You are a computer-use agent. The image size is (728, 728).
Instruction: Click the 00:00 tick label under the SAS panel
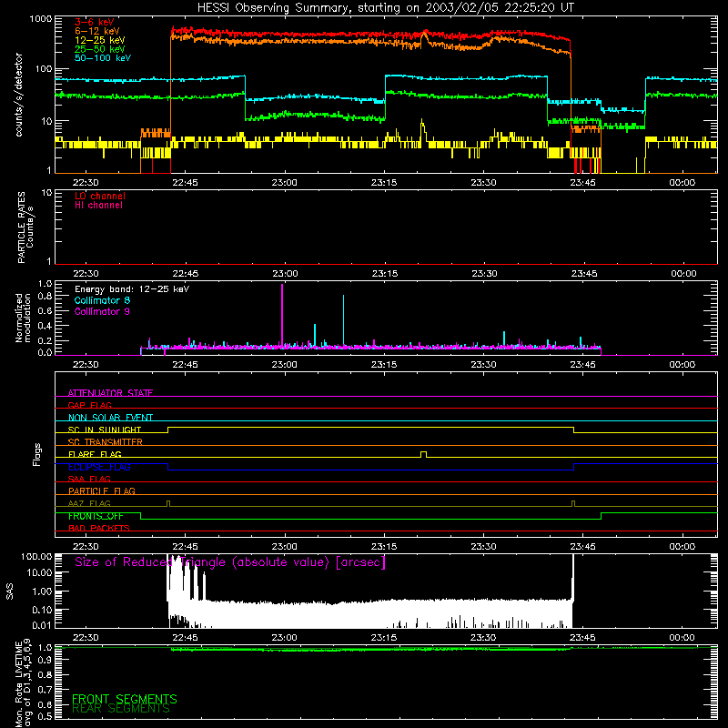(682, 638)
